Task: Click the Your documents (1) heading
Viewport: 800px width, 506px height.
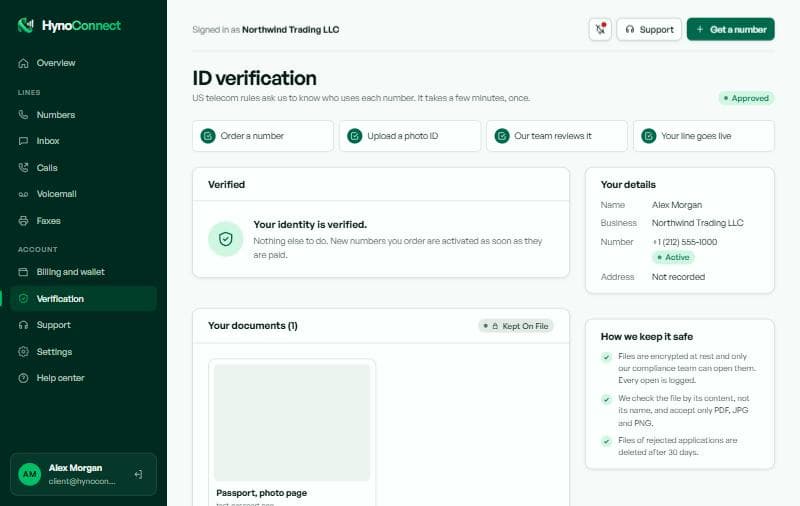Action: point(253,325)
